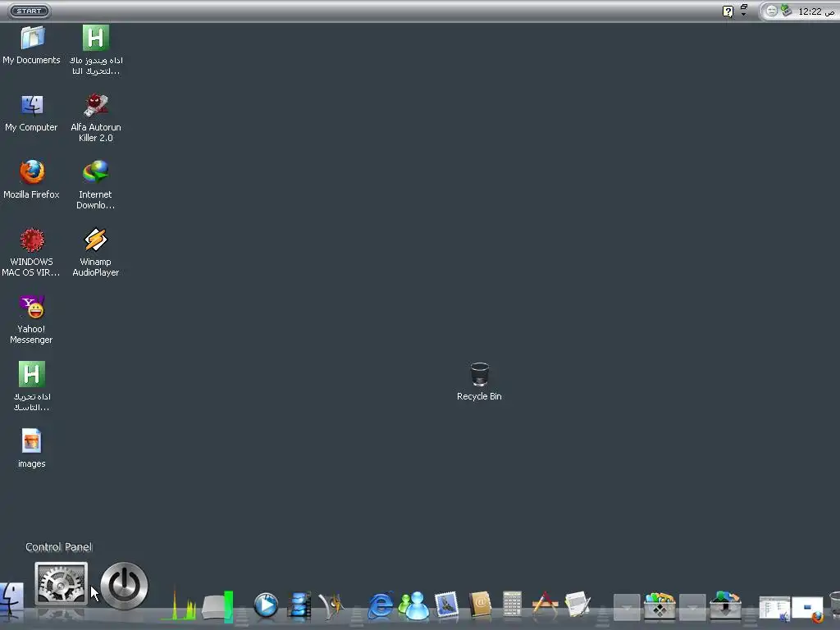Select green H icon below Yahoo! Messenger
Viewport: 840px width, 630px height.
coord(32,374)
